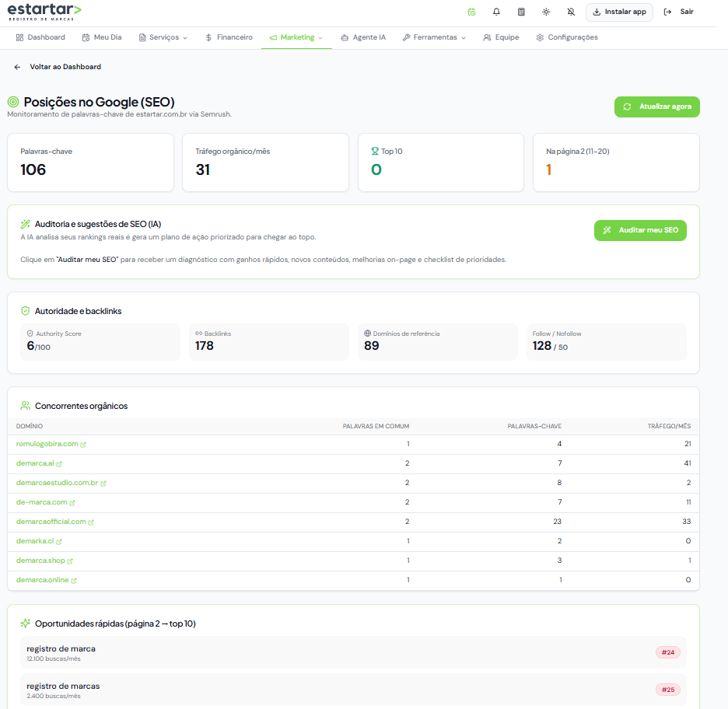Click the Instalar app button
This screenshot has width=728, height=709.
[x=619, y=12]
